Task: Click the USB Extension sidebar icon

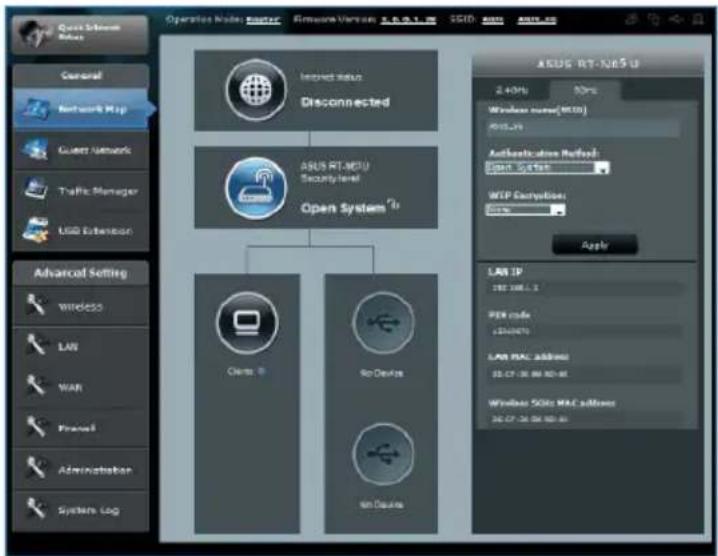Action: click(35, 230)
